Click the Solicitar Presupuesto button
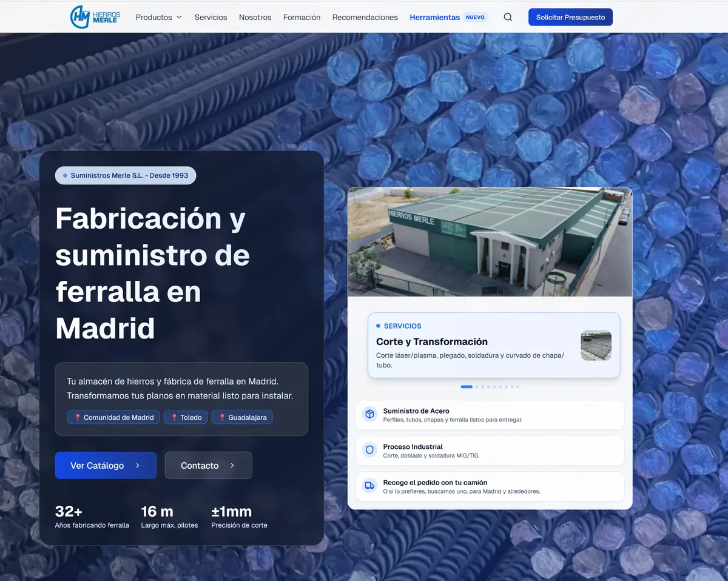The image size is (728, 581). [570, 17]
